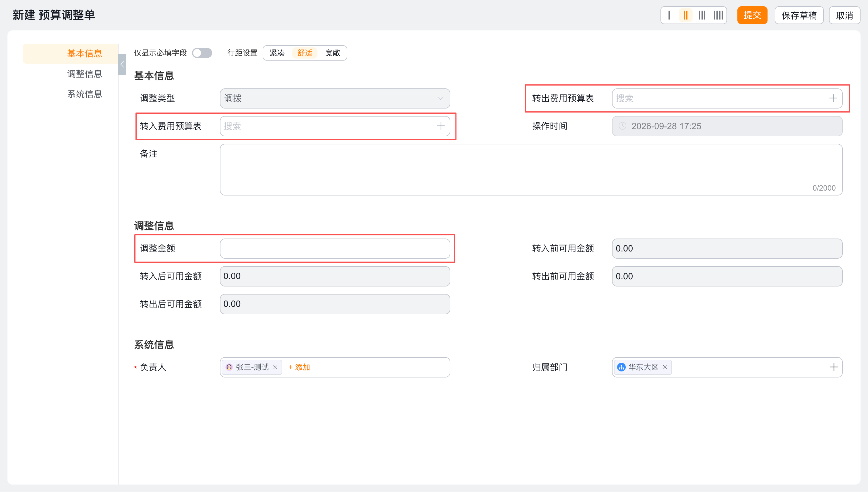Click into the 备注 text area
The height and width of the screenshot is (492, 868).
tap(531, 170)
